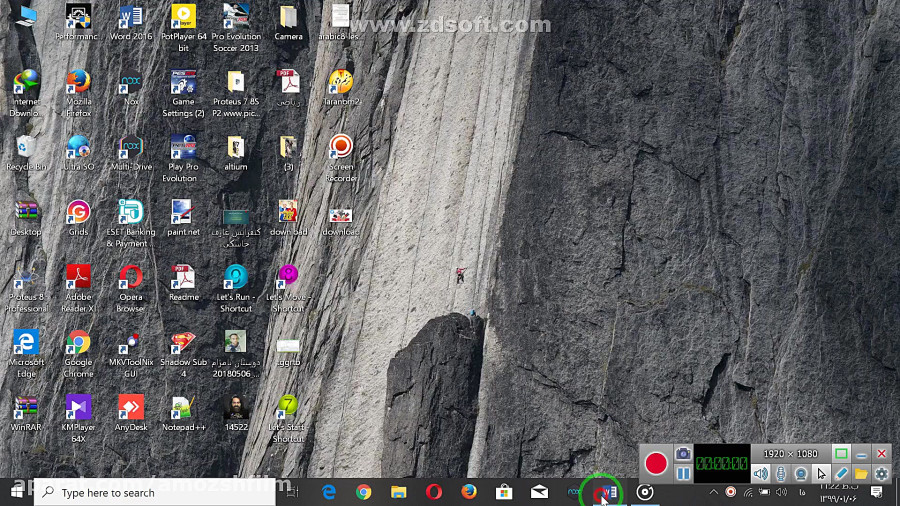Click the recording timer display
The width and height of the screenshot is (900, 506).
(x=721, y=464)
